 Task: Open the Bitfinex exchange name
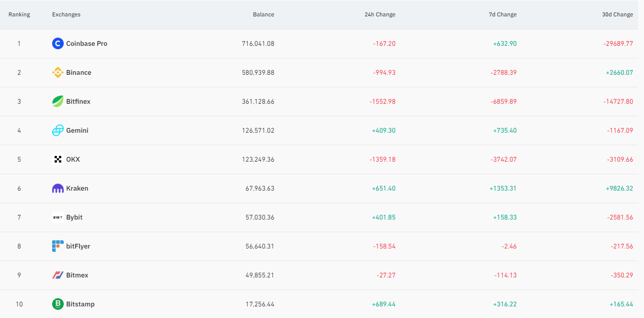(78, 101)
